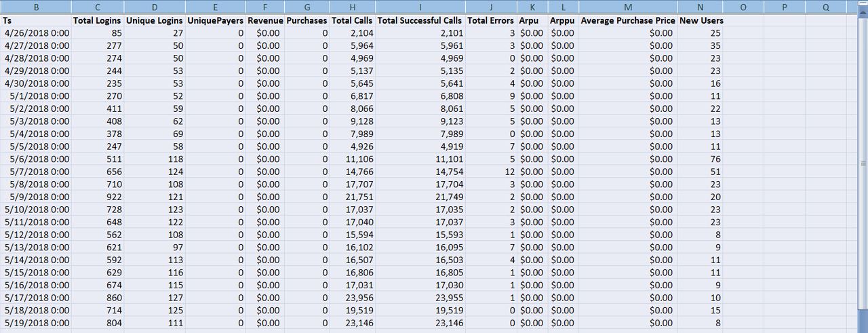Select New Users value 76
The height and width of the screenshot is (333, 868).
point(700,159)
